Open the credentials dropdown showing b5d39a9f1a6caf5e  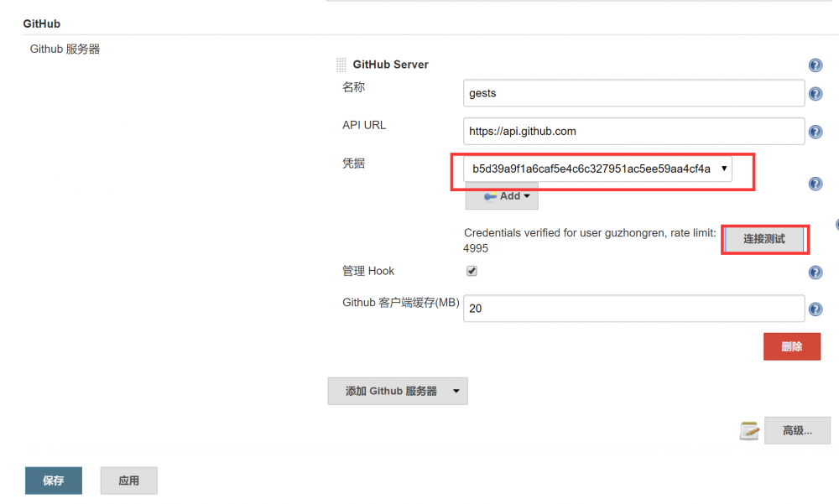(x=597, y=168)
